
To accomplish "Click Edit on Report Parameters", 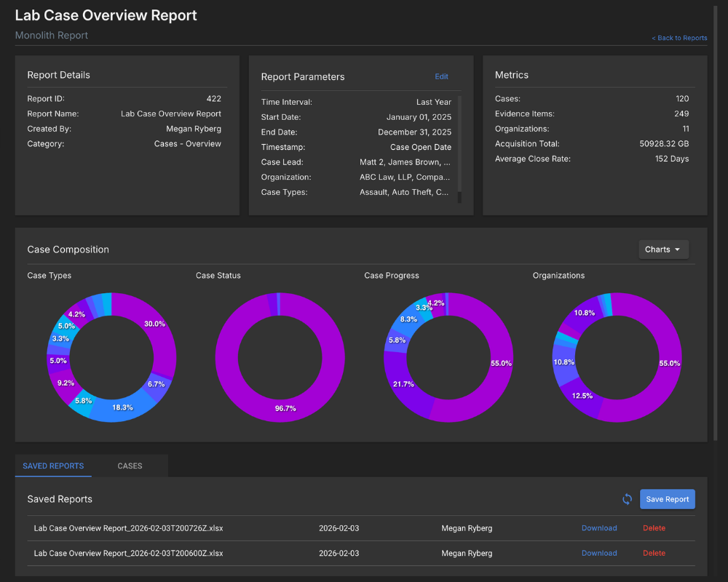I will pos(441,76).
